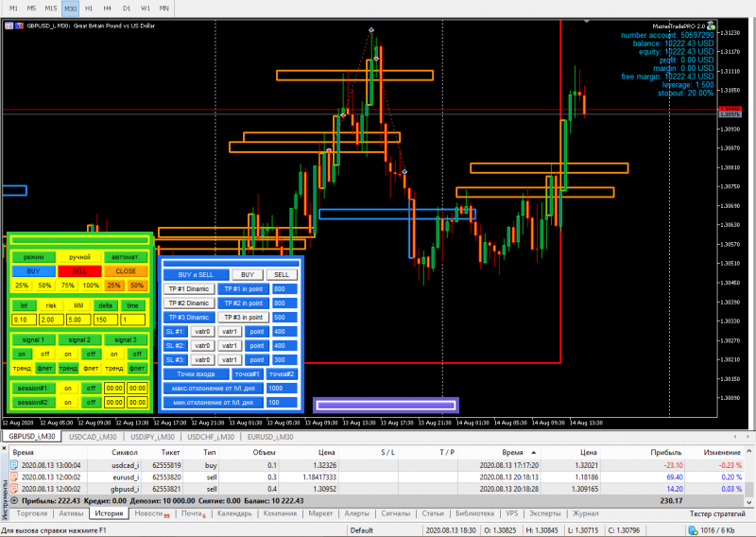Click the gbpusd_i sell order row icon

point(14,489)
